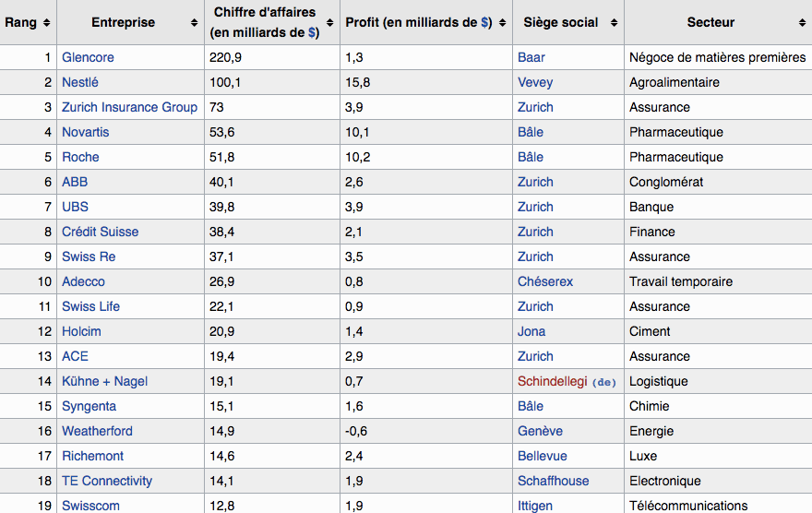Screen dimensions: 812x513
Task: Open the Glencore company link
Action: (x=88, y=57)
